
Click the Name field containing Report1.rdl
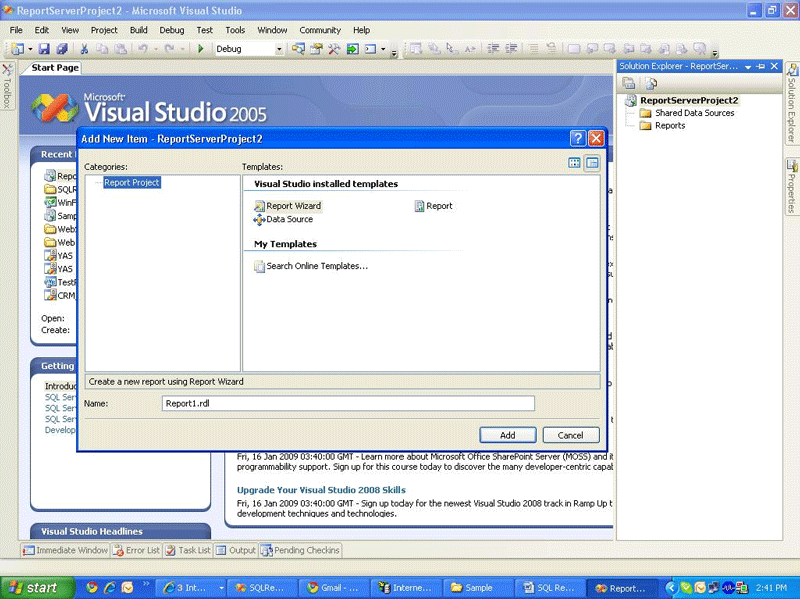pos(348,404)
